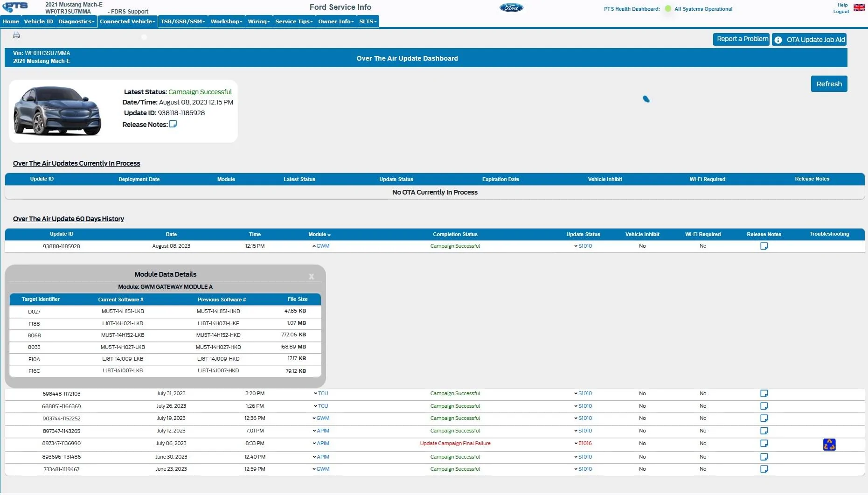The width and height of the screenshot is (868, 495).
Task: Open OTA Update Job Aid
Action: pyautogui.click(x=809, y=40)
